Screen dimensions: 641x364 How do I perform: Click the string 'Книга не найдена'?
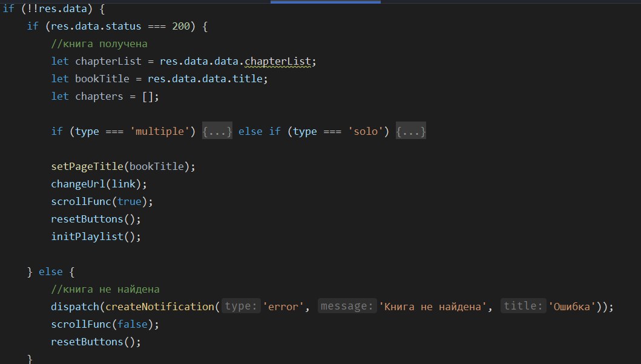point(433,307)
